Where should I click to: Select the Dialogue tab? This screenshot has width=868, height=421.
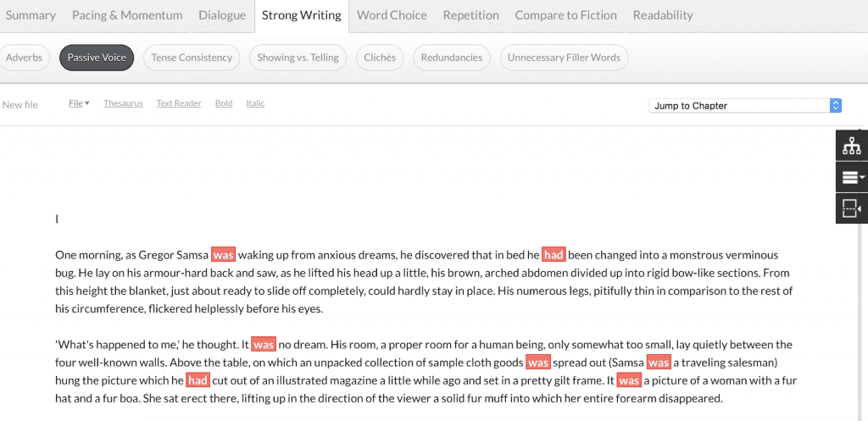222,15
